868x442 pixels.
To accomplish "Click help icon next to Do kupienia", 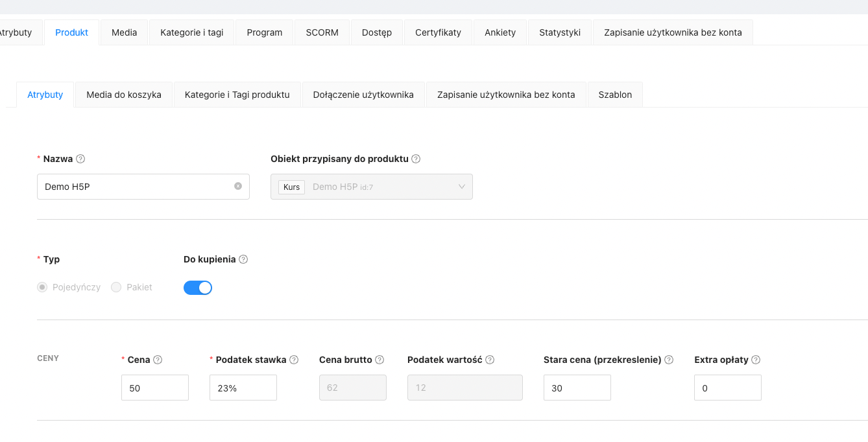I will point(243,259).
